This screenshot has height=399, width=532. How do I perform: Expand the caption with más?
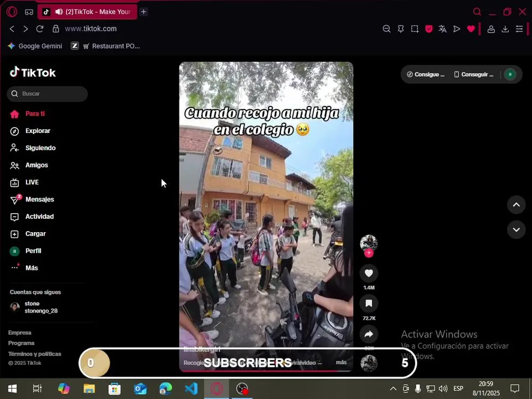coord(341,362)
